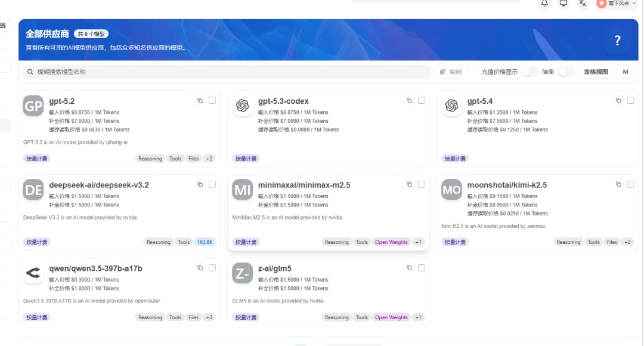Select the kimi-k2.5 checkbox
Image resolution: width=644 pixels, height=346 pixels.
point(630,184)
